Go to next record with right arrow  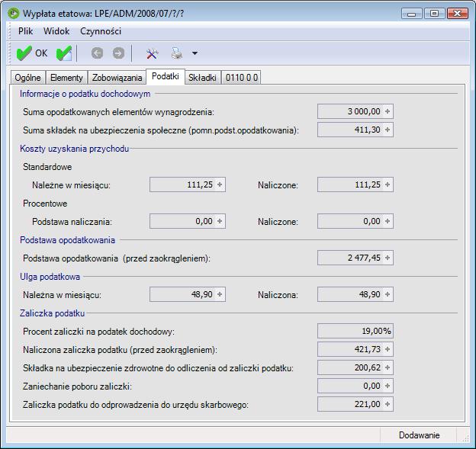click(x=118, y=53)
